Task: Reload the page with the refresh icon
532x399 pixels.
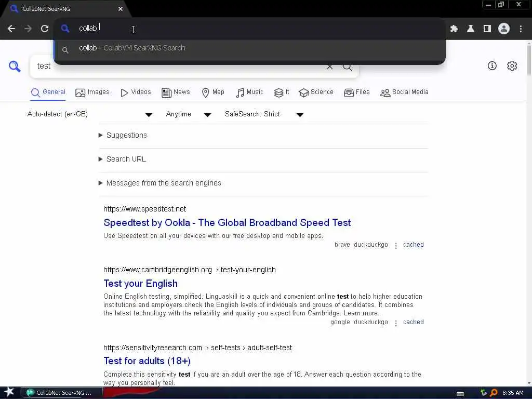Action: (x=45, y=29)
